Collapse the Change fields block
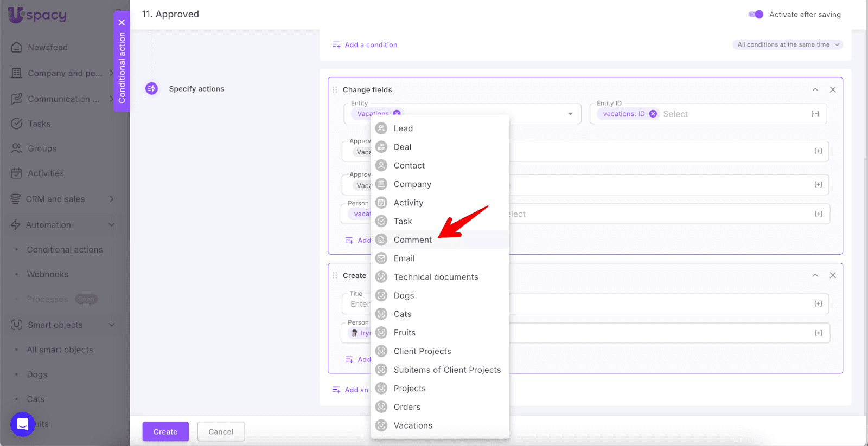Viewport: 868px width, 446px height. point(815,89)
